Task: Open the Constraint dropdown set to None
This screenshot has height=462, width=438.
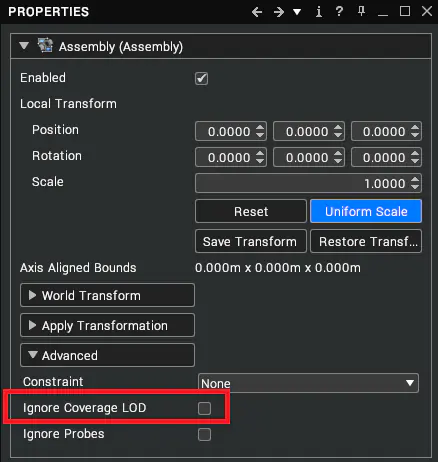Action: click(x=308, y=383)
